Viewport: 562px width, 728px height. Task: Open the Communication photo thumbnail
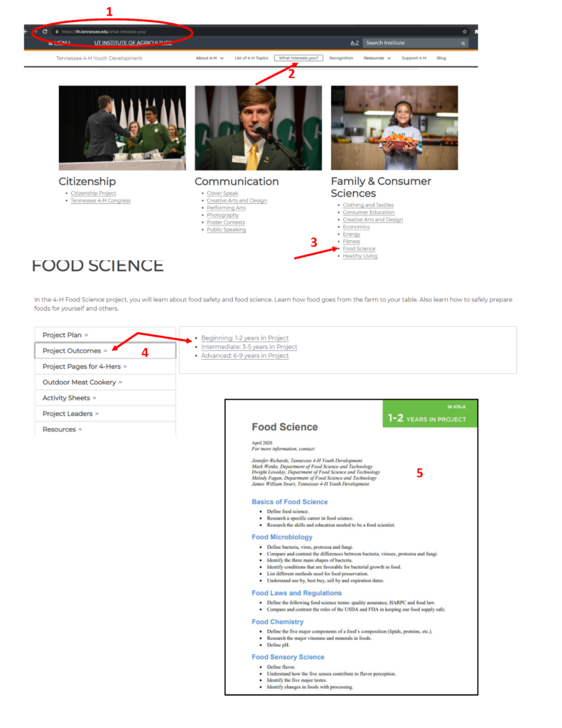pos(258,128)
